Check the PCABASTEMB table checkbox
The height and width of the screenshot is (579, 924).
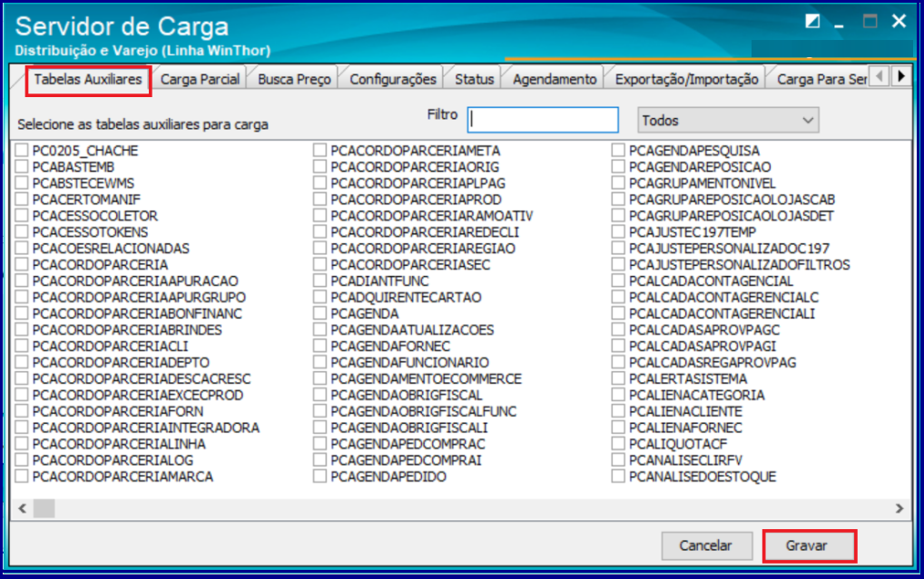(22, 167)
